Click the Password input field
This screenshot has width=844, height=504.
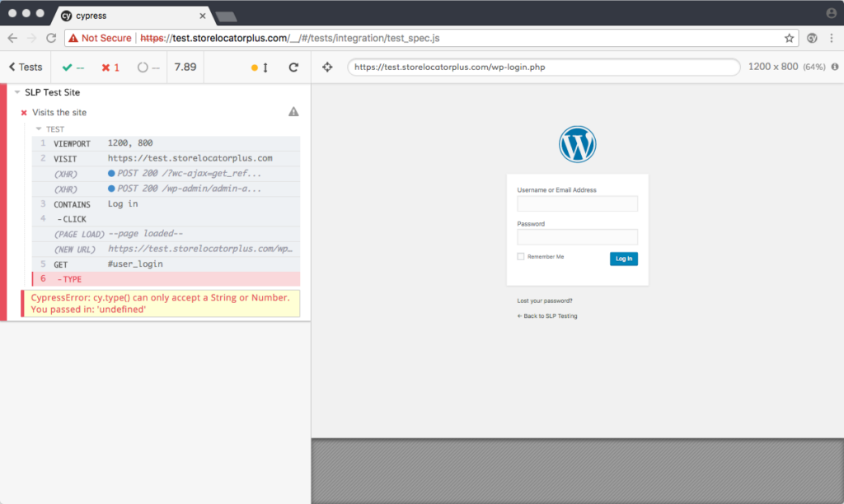coord(577,236)
